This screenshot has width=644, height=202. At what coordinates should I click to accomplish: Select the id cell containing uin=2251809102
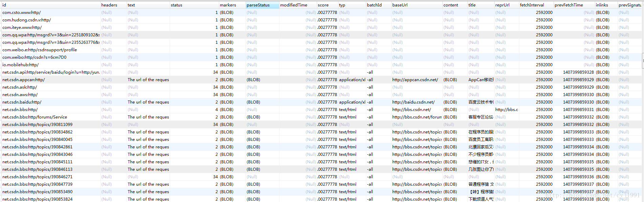click(x=50, y=35)
